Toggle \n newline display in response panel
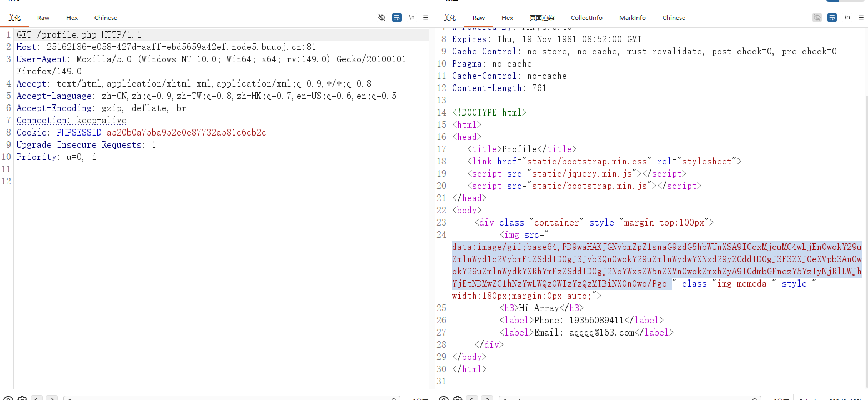 [x=847, y=18]
